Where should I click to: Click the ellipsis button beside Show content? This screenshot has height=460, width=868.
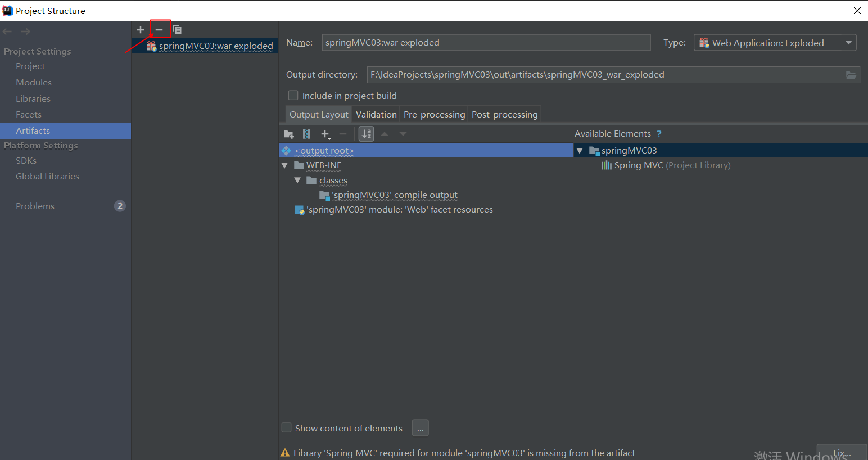click(421, 428)
